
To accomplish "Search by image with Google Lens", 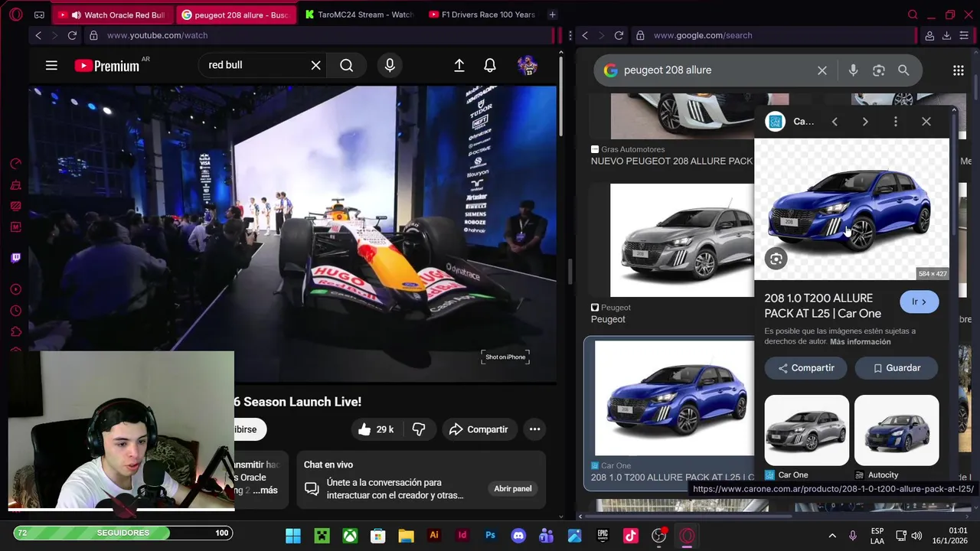I will tap(879, 70).
